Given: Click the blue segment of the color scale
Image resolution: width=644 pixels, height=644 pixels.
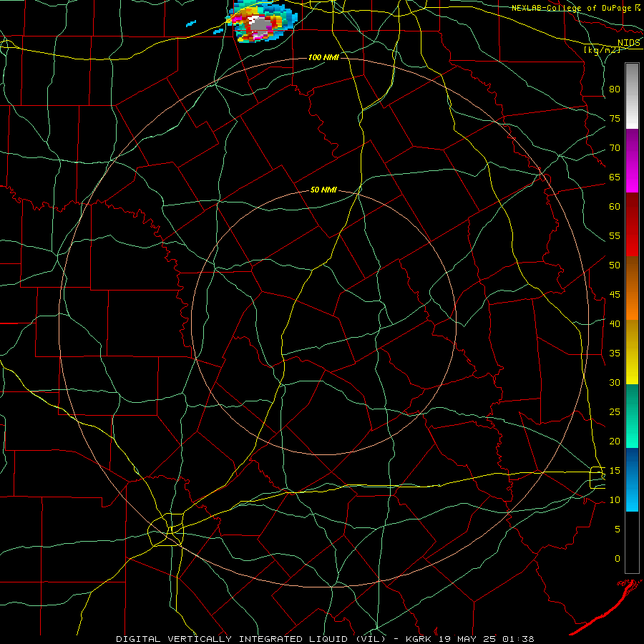Looking at the screenshot, I should (632, 479).
